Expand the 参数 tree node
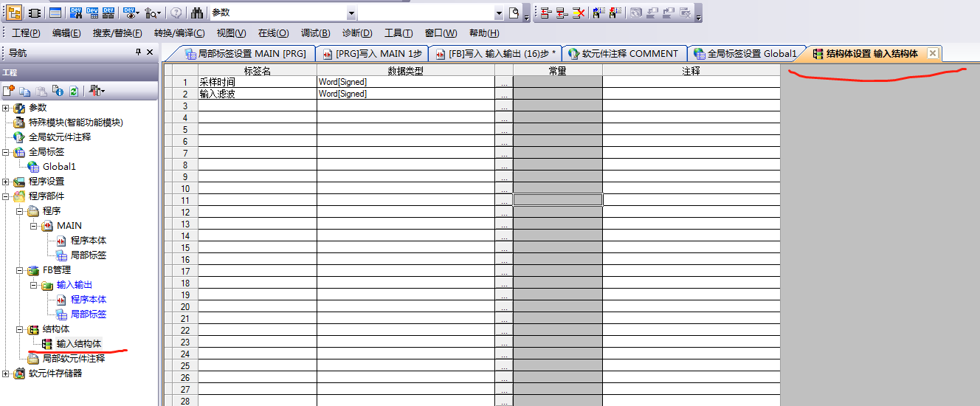Viewport: 980px width, 406px height. (6, 108)
